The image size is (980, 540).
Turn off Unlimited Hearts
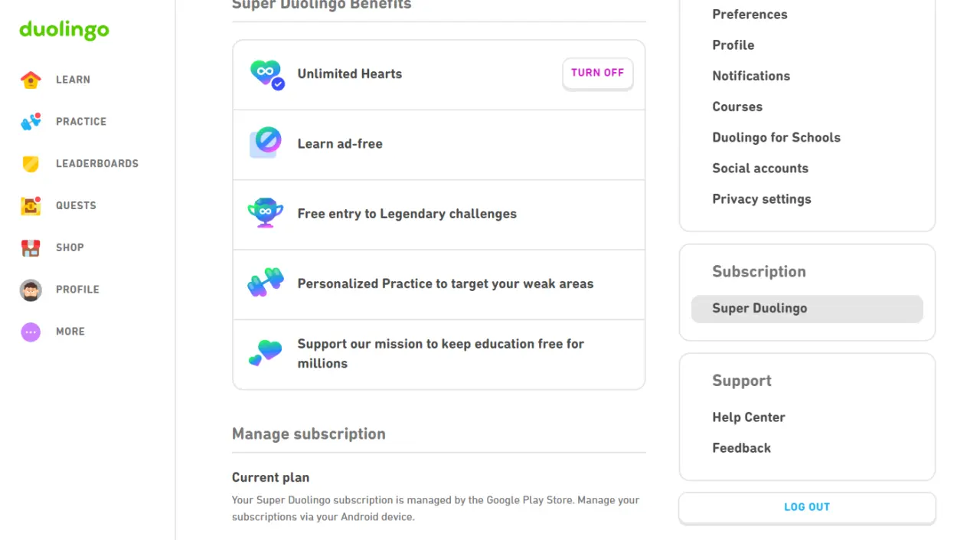pos(598,74)
